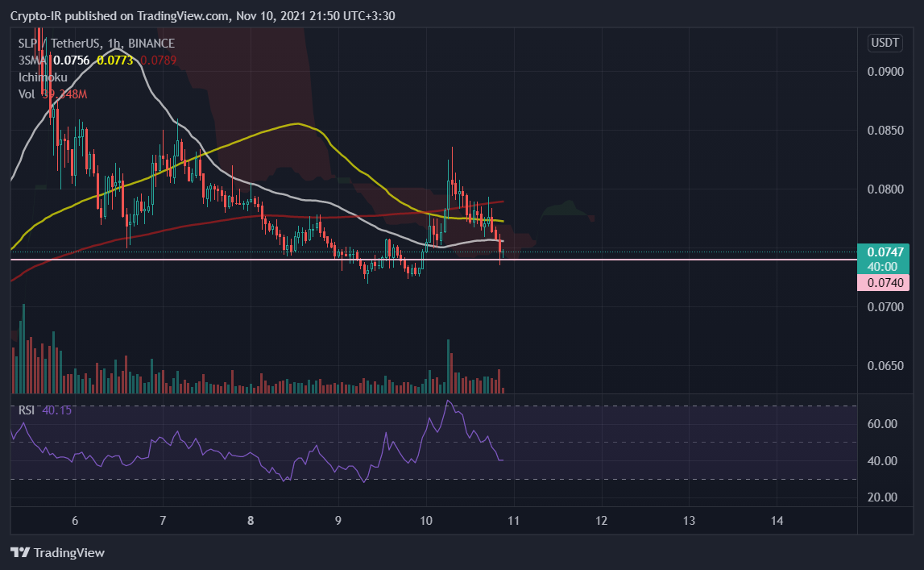The height and width of the screenshot is (570, 924).
Task: Click the yellow SMA value 0.0773
Action: (115, 60)
